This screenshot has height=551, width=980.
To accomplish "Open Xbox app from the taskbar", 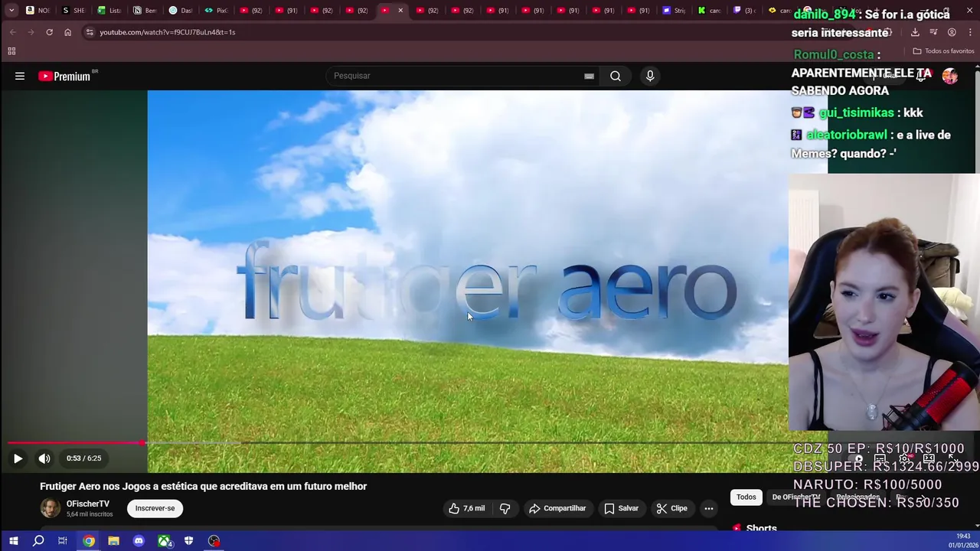I will click(164, 541).
